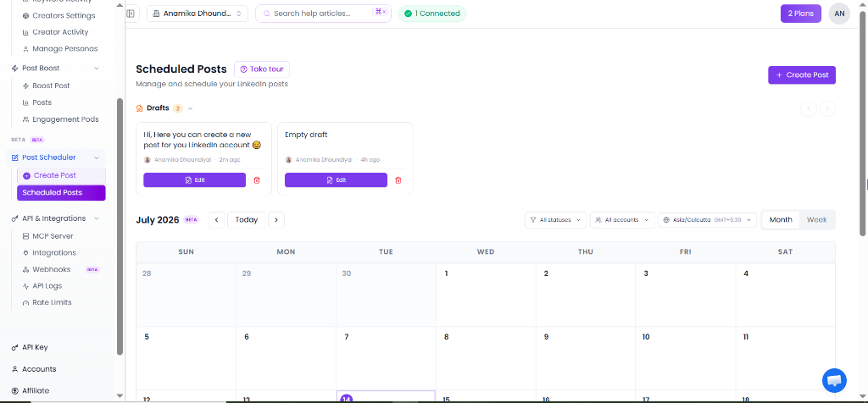
Task: Click the sidebar scroll up arrow
Action: pos(120,4)
